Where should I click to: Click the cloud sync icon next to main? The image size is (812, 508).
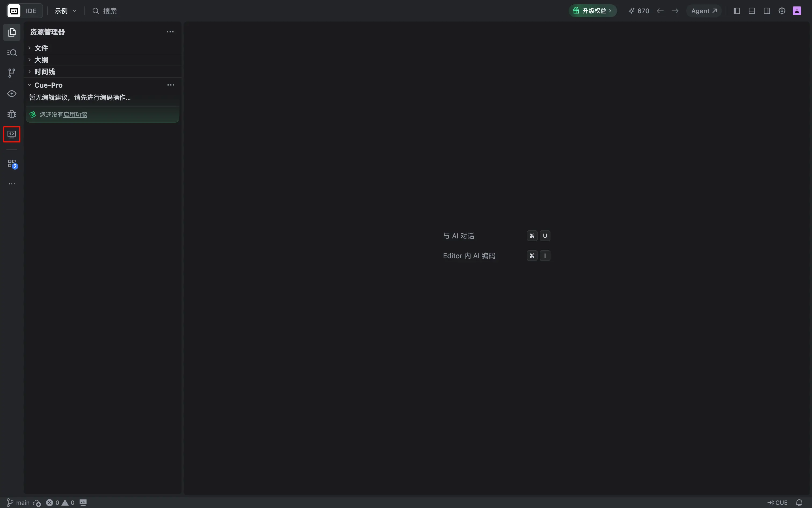point(37,503)
